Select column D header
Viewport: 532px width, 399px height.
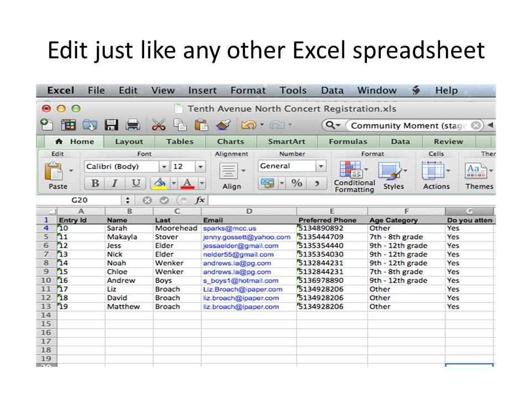coord(249,211)
